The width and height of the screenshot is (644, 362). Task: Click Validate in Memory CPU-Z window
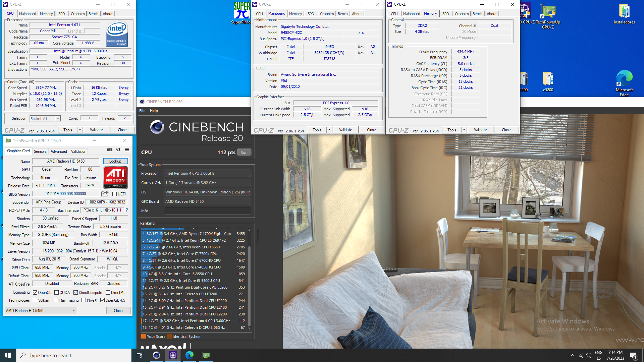(480, 130)
